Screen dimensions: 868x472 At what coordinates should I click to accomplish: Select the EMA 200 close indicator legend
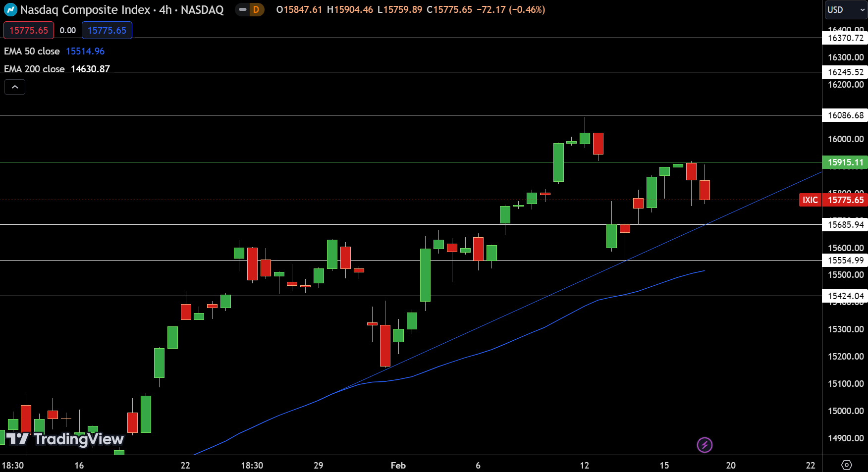(34, 69)
